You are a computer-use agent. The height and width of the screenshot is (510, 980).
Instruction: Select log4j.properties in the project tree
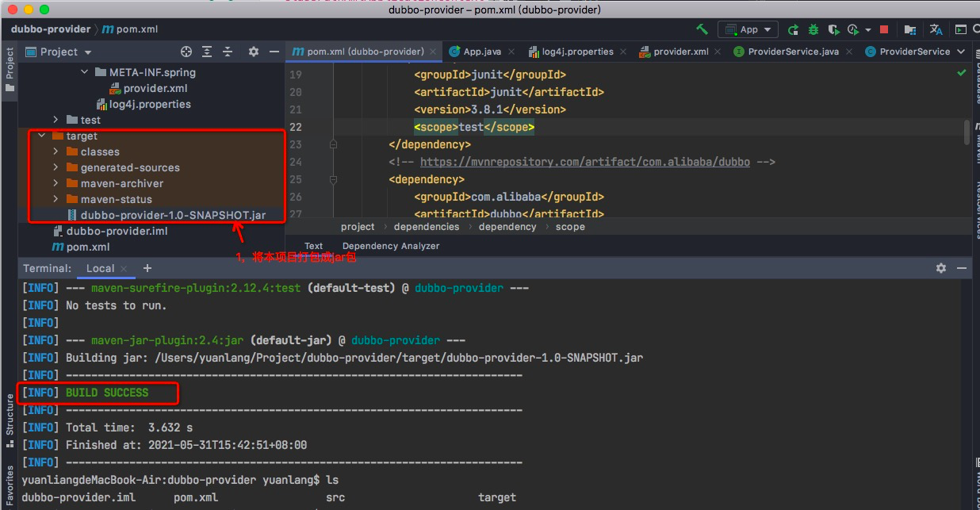click(x=143, y=104)
